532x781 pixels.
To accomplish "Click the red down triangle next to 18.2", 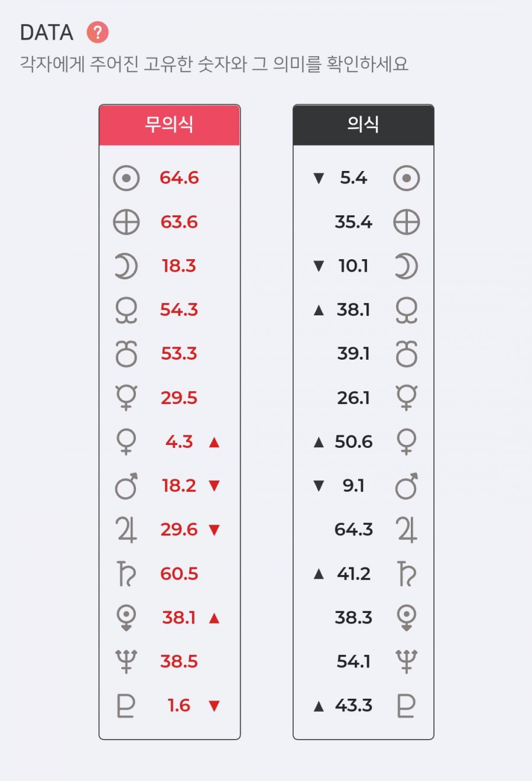I will pos(214,486).
